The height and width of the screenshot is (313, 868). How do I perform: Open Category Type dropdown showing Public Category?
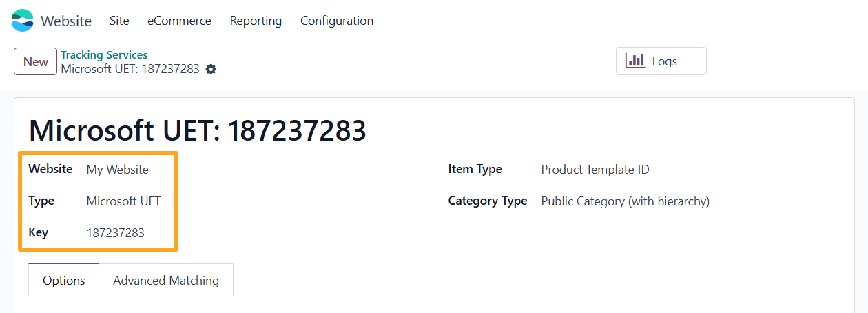(x=625, y=201)
